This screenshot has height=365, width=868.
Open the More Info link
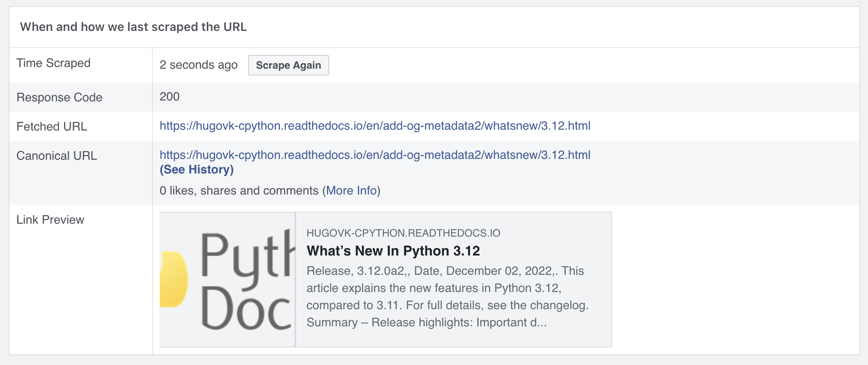tap(351, 191)
